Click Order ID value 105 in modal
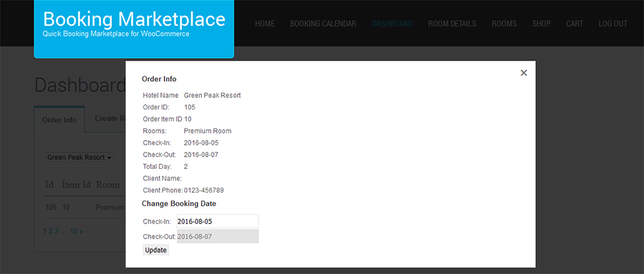Viewport: 644px width, 274px height. 190,108
